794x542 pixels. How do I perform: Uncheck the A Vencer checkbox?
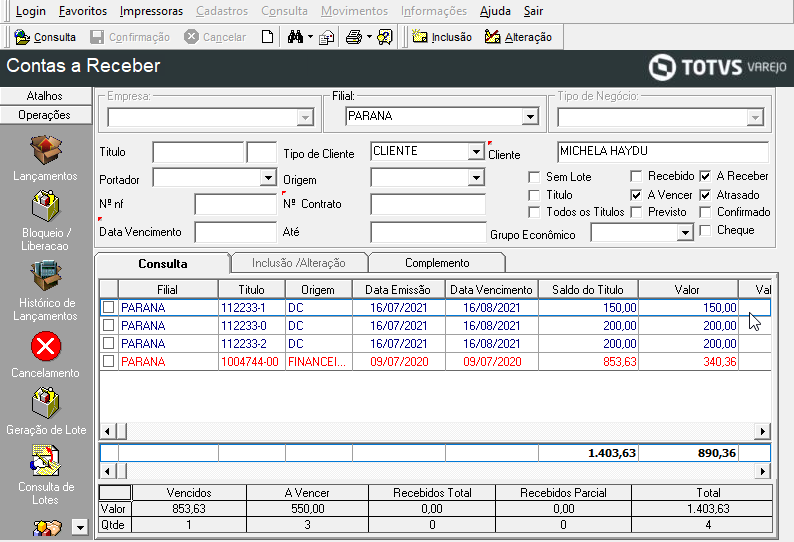pyautogui.click(x=636, y=195)
